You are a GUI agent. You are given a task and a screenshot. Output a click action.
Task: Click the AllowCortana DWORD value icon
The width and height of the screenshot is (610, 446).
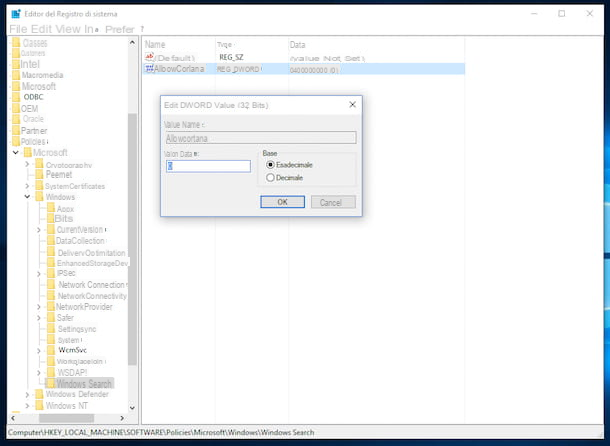pos(149,69)
